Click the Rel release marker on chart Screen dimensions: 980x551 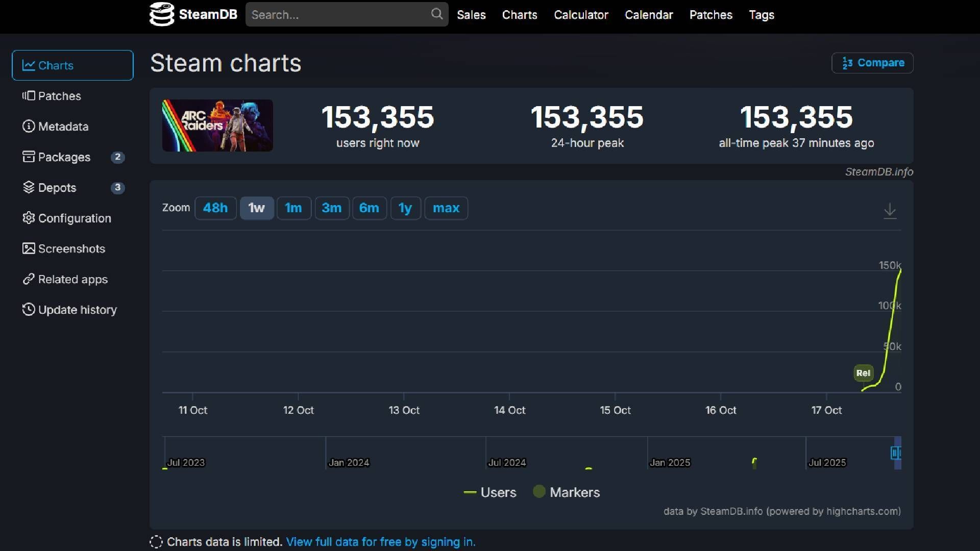point(863,373)
